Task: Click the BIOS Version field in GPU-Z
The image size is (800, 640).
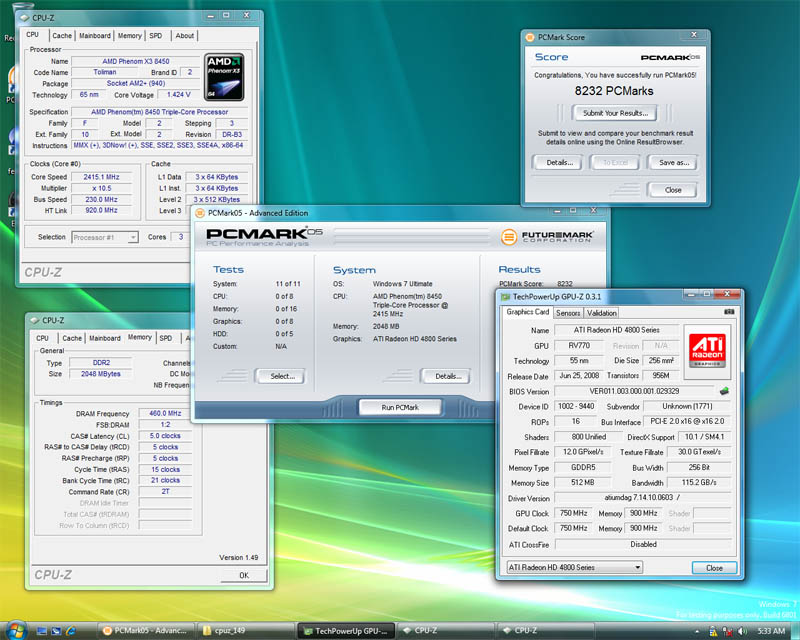Action: click(x=634, y=391)
